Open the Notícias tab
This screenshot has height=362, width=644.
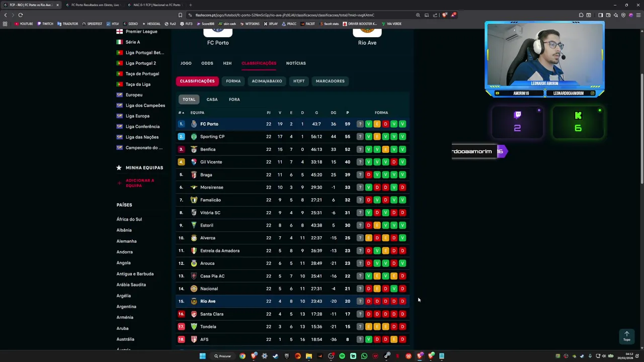(296, 63)
